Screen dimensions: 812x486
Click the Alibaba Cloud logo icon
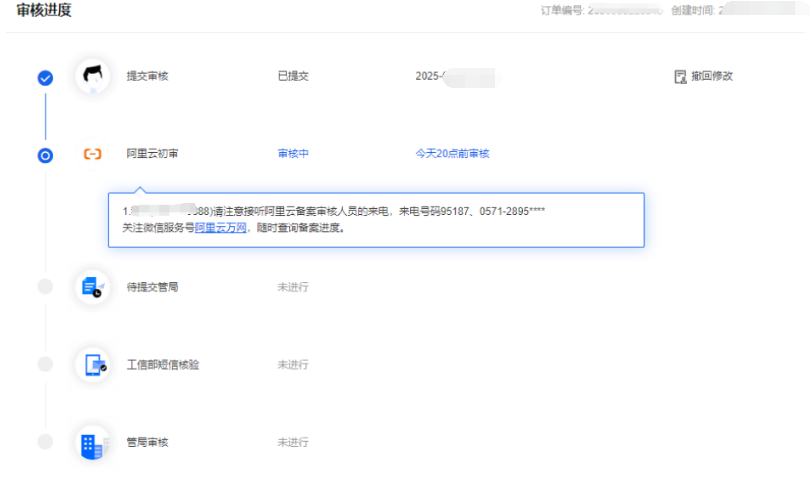coord(93,154)
